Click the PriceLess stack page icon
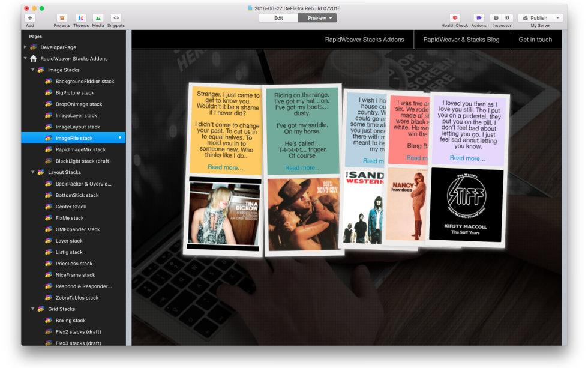This screenshot has height=368, width=588. [x=49, y=264]
